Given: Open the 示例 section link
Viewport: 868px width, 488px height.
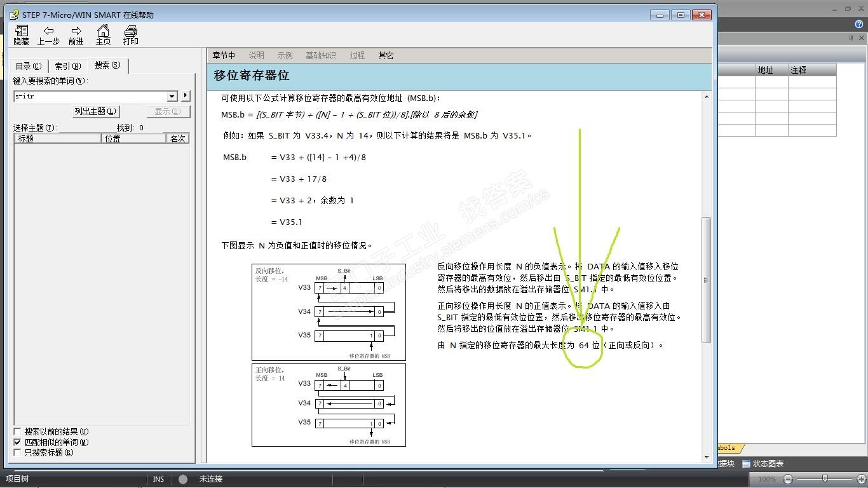Looking at the screenshot, I should pos(285,55).
